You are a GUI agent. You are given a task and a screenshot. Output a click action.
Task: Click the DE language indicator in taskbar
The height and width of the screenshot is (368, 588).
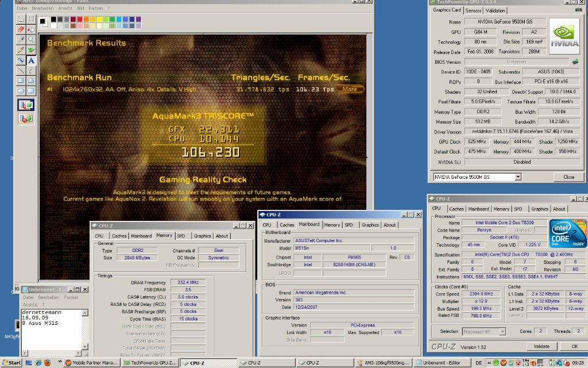coord(479,363)
